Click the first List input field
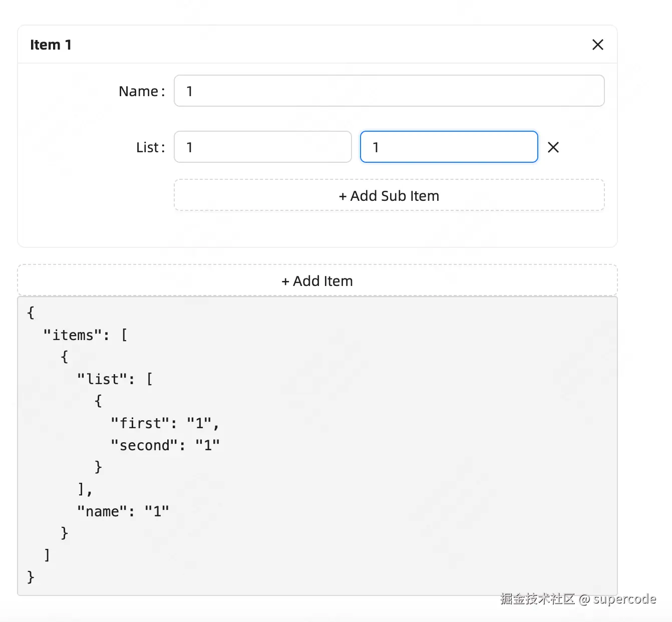This screenshot has height=622, width=672. 262,147
